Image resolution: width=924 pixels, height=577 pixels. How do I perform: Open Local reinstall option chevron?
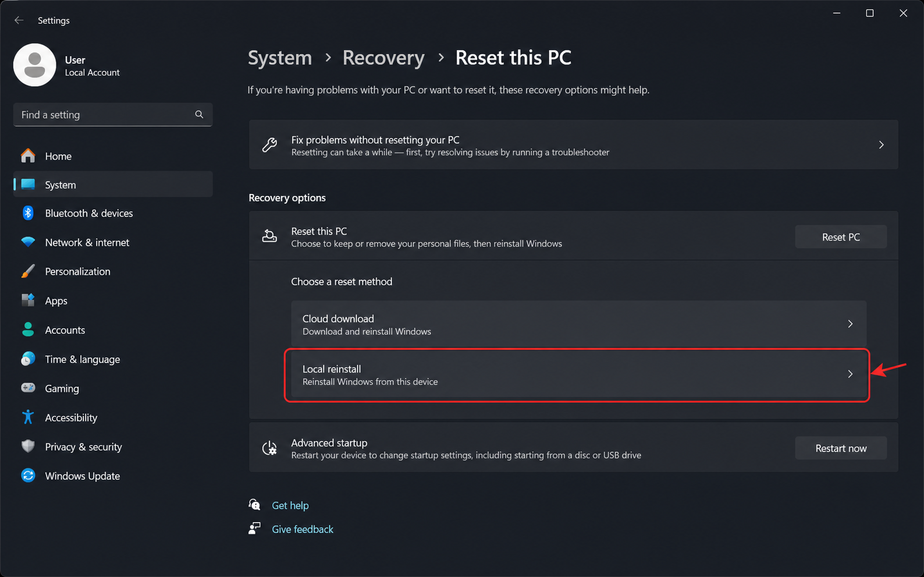(850, 374)
